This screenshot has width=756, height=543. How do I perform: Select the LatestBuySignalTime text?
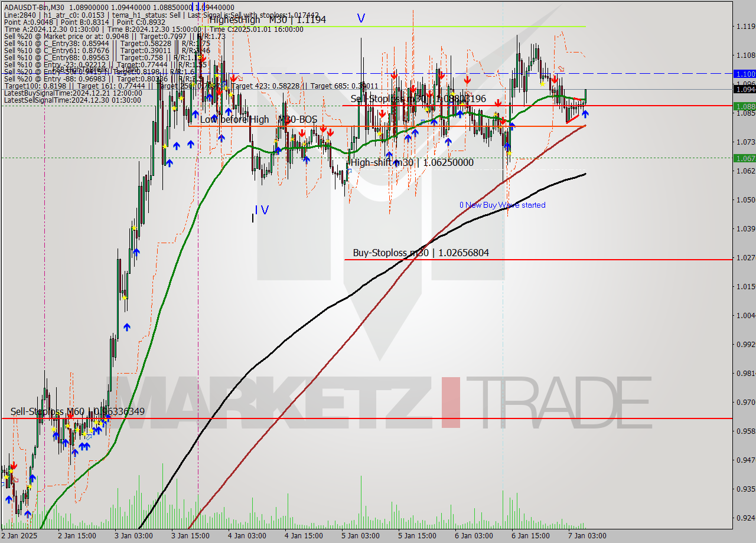tap(73, 93)
